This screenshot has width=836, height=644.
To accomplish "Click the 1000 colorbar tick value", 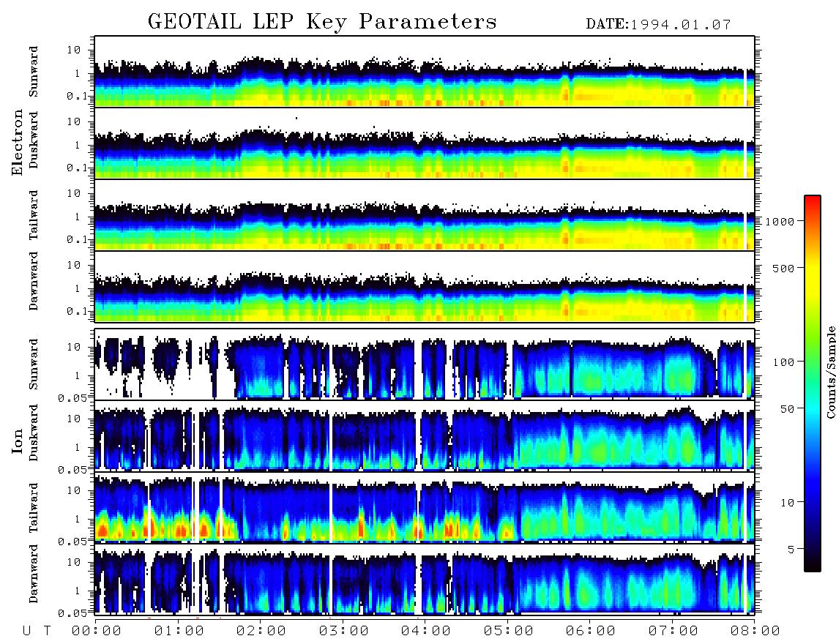I will [780, 221].
